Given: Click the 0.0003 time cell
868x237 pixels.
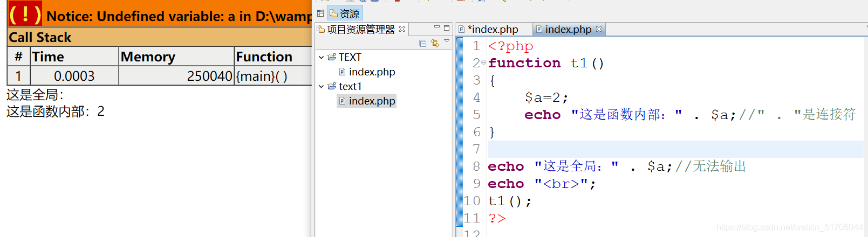Looking at the screenshot, I should (x=74, y=76).
